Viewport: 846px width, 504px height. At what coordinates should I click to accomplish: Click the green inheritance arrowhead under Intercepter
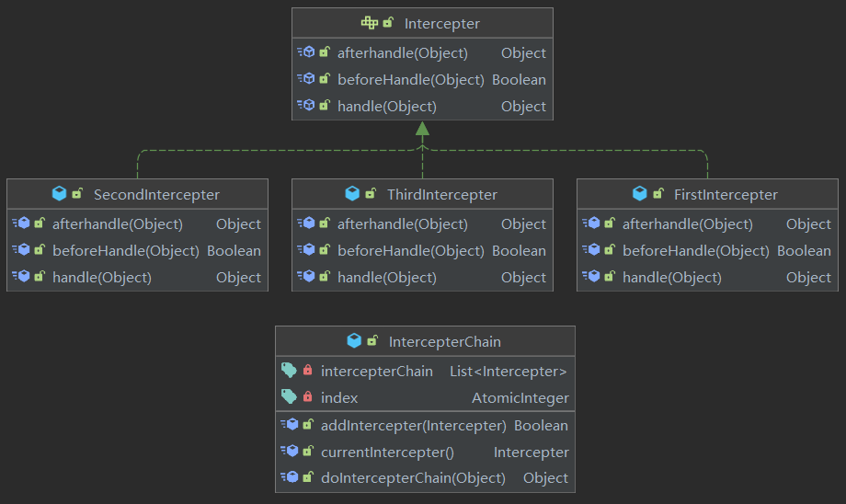[422, 129]
